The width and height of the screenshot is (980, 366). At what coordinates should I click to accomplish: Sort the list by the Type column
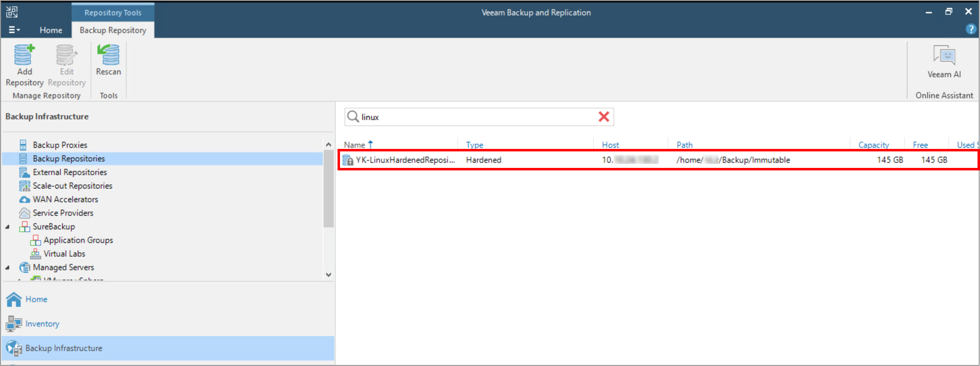coord(474,145)
